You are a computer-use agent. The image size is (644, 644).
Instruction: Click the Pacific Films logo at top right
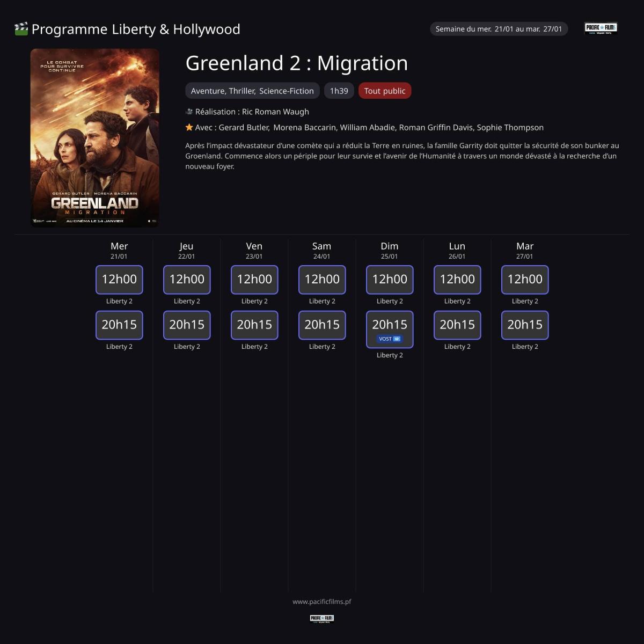tap(601, 29)
